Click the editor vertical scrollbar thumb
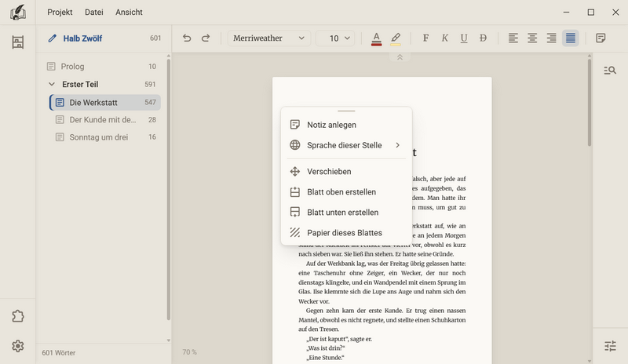The height and width of the screenshot is (364, 628). tap(590, 103)
